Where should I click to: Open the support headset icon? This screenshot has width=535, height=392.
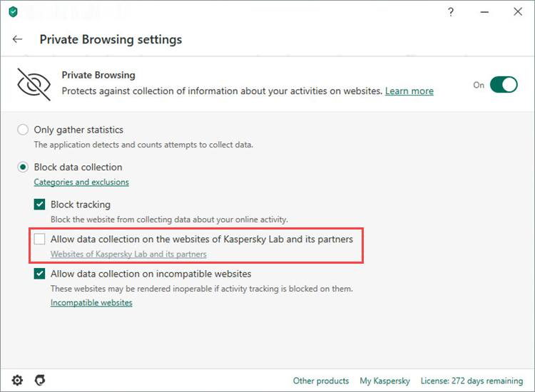pyautogui.click(x=40, y=380)
